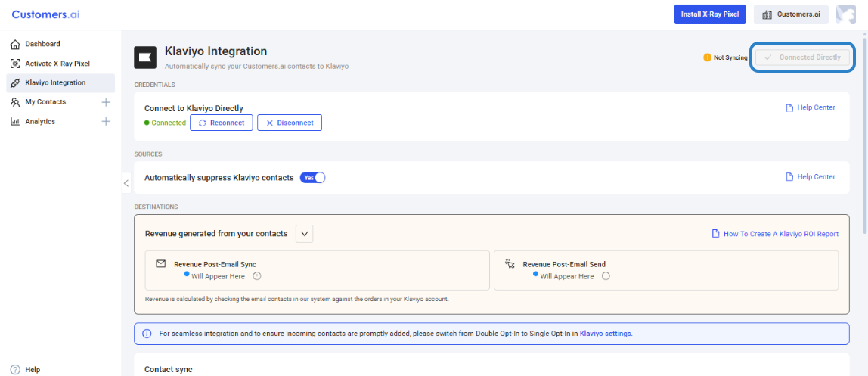The width and height of the screenshot is (868, 376).
Task: Select Klaviyo Integration in the sidebar
Action: tap(55, 82)
